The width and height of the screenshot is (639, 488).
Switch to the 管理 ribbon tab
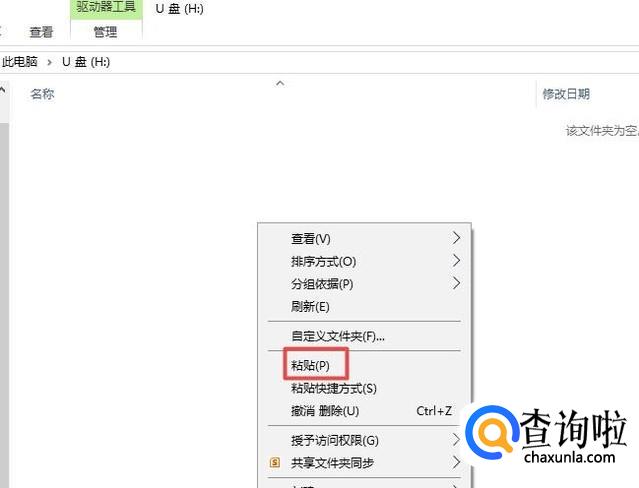pos(106,31)
